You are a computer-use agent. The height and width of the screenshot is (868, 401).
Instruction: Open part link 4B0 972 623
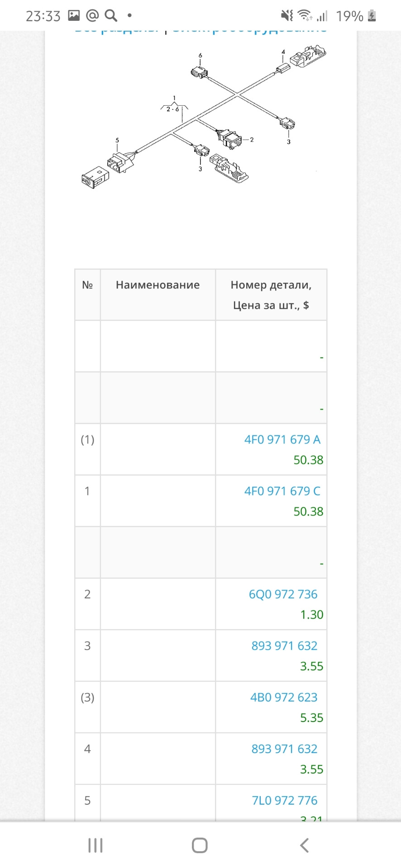[x=284, y=697]
